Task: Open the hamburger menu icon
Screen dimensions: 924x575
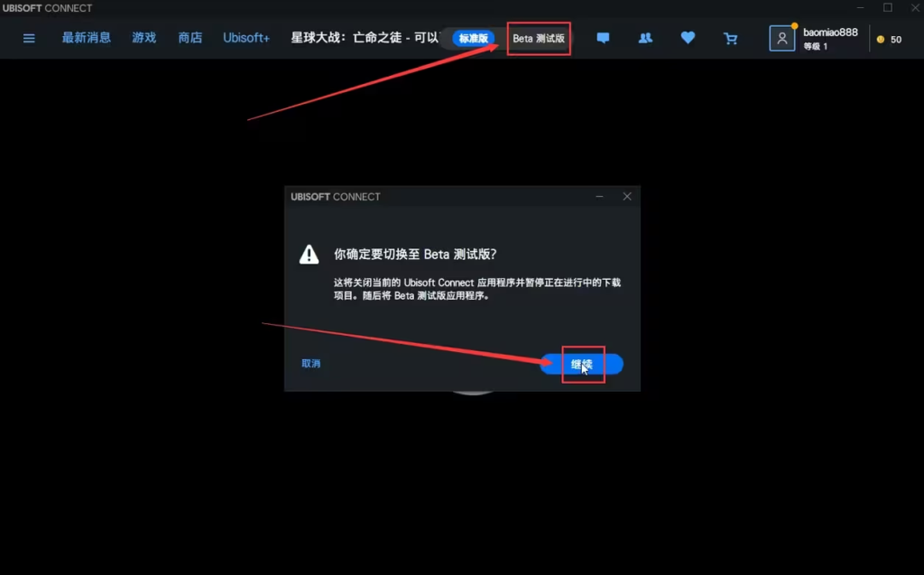Action: [x=29, y=38]
